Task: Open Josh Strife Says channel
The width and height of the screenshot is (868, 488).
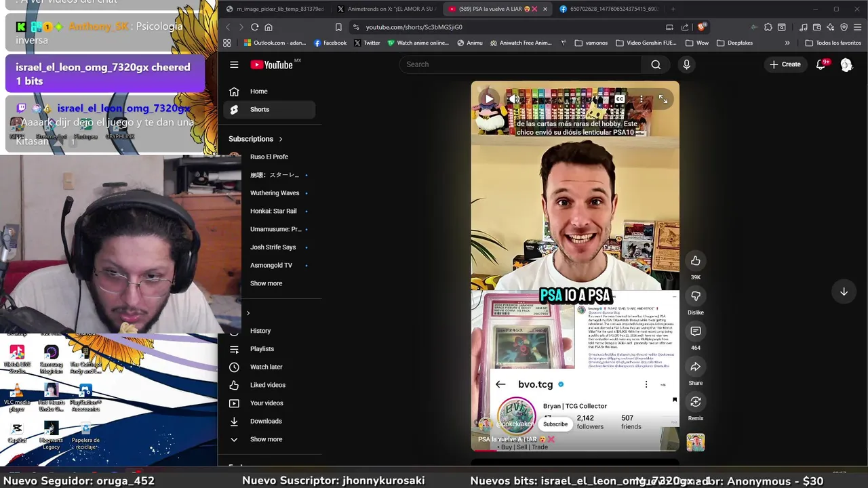Action: (x=273, y=247)
